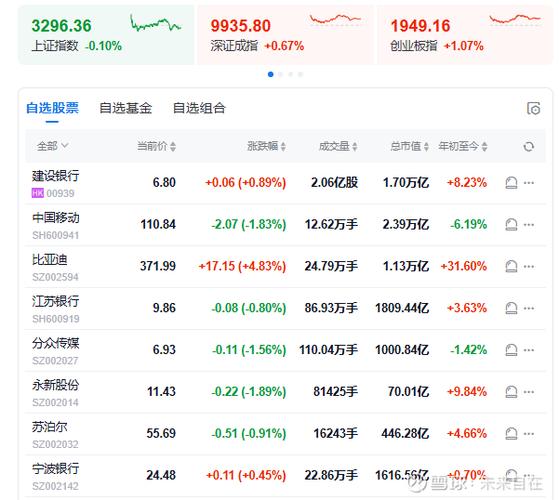Open 上证指数 index card
The height and width of the screenshot is (500, 559).
(106, 35)
